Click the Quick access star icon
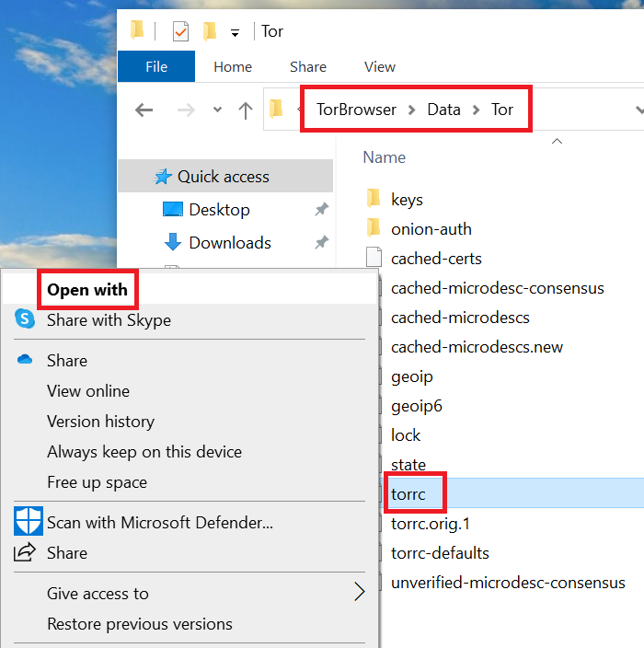The image size is (644, 648). coord(163,177)
